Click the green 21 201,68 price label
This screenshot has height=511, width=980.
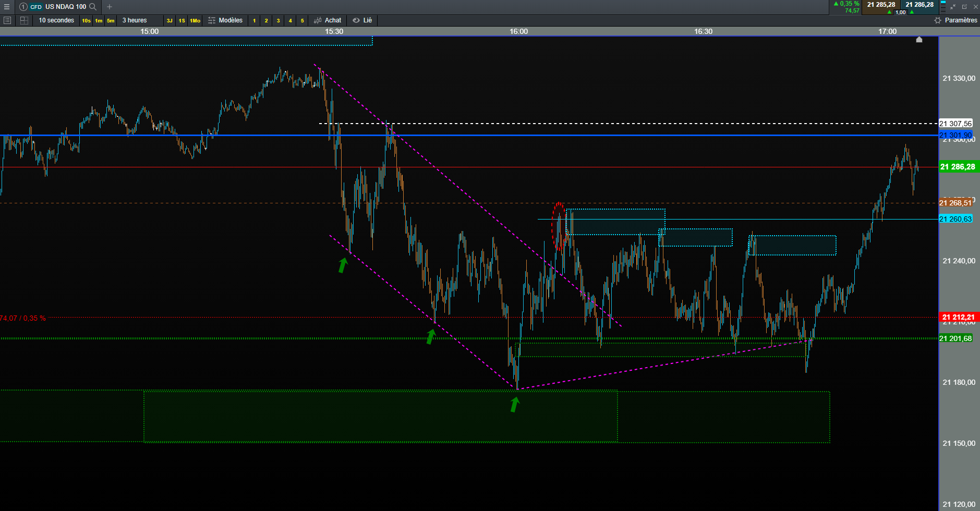click(x=955, y=338)
